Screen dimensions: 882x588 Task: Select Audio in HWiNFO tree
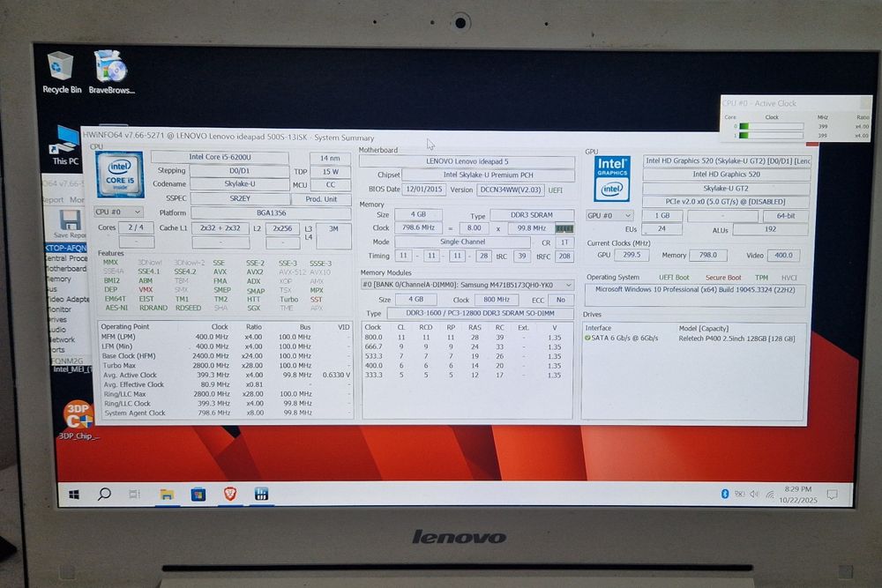pos(57,330)
